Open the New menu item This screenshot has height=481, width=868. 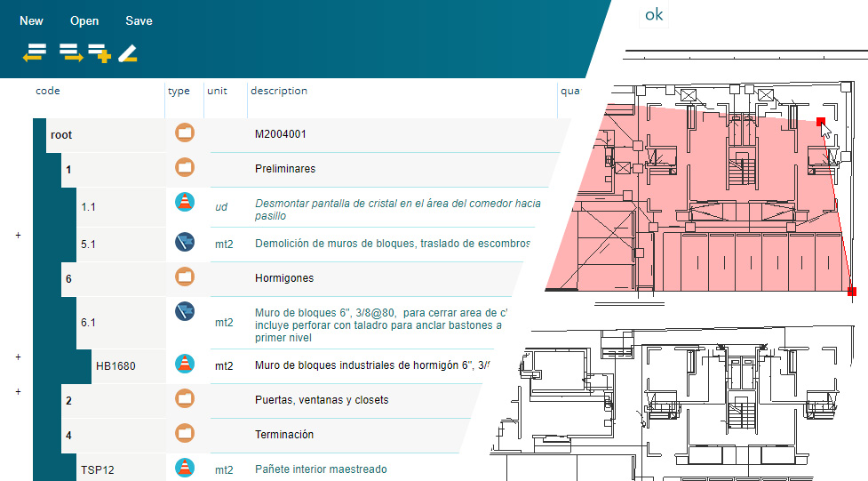31,20
